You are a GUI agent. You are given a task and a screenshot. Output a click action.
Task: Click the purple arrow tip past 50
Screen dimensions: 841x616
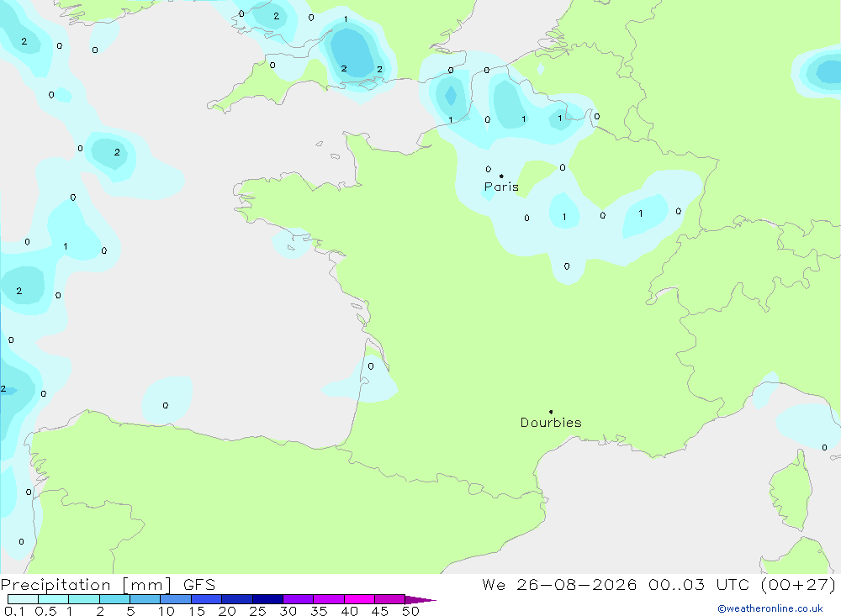coord(421,600)
